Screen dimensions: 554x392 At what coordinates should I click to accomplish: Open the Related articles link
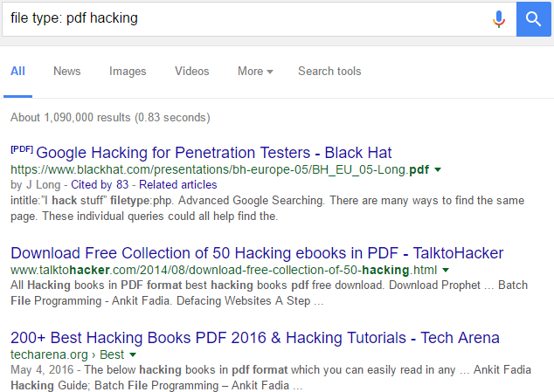point(179,184)
